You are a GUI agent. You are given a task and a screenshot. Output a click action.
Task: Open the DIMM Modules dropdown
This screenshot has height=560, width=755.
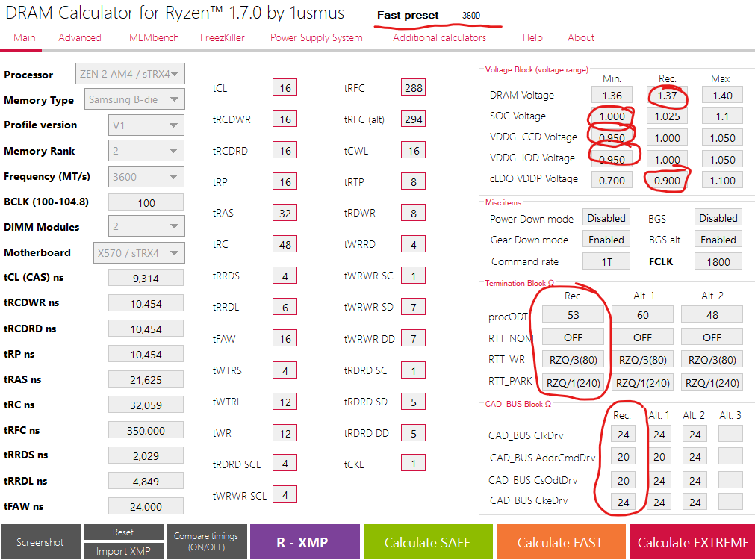tap(146, 226)
